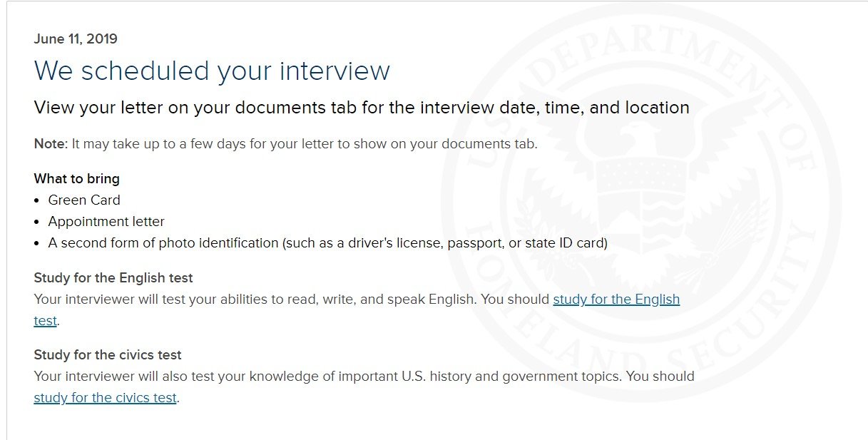Click the 'View your letter on your documents tab' subheading

(x=362, y=108)
